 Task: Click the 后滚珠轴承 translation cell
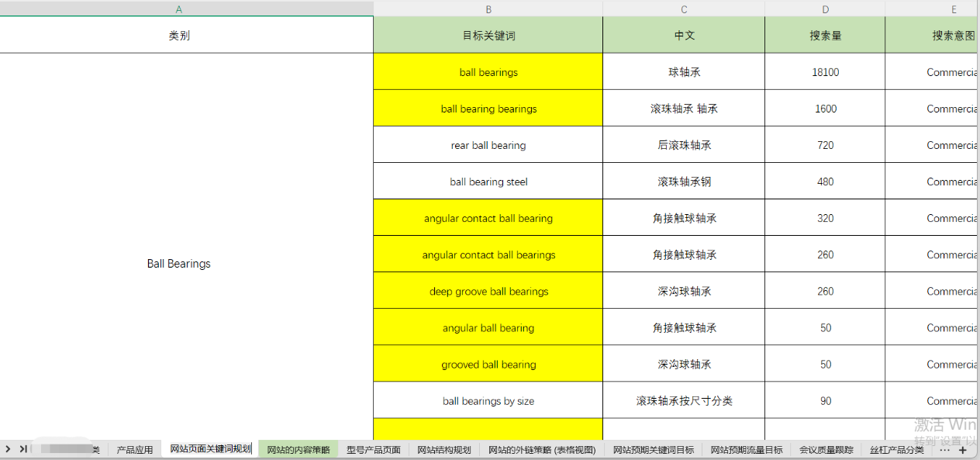[683, 145]
